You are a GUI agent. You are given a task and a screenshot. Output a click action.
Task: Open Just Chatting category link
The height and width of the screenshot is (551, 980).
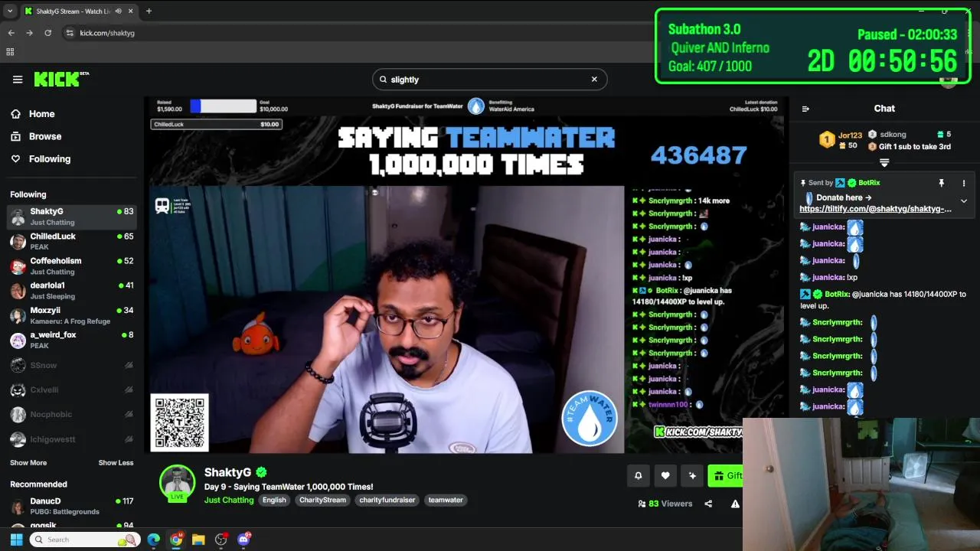[229, 500]
